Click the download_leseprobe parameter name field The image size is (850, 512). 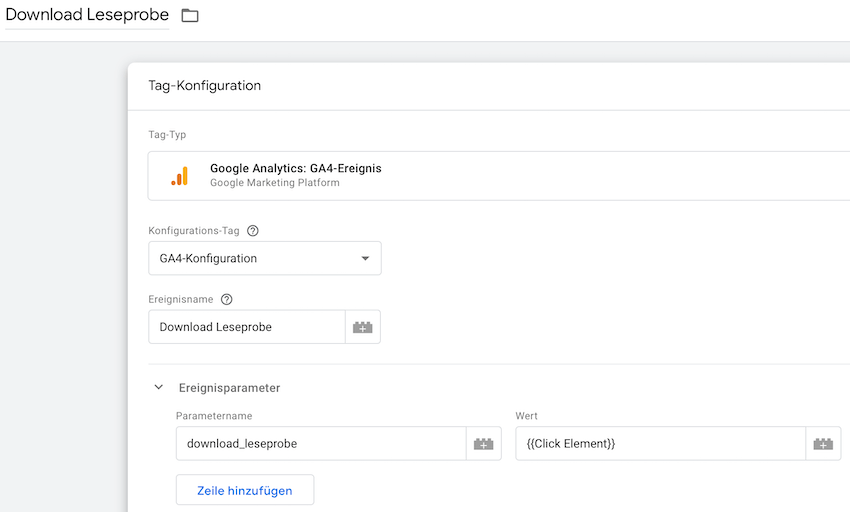coord(321,444)
